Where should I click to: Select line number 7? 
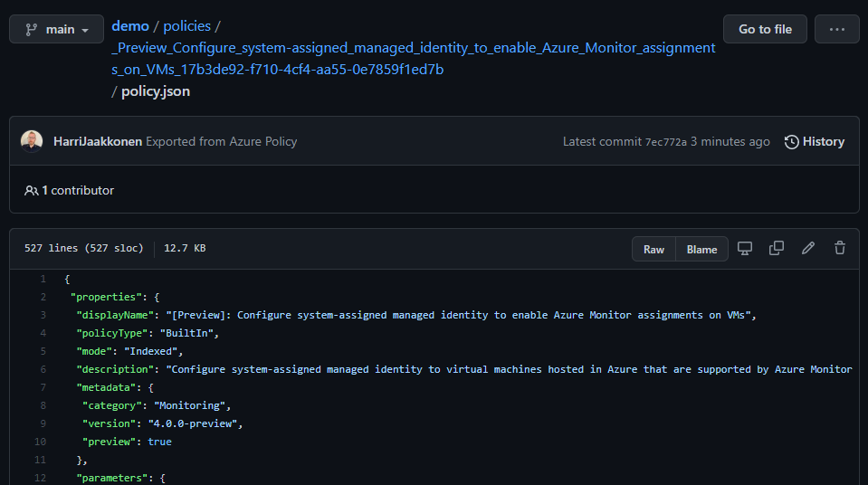coord(43,387)
